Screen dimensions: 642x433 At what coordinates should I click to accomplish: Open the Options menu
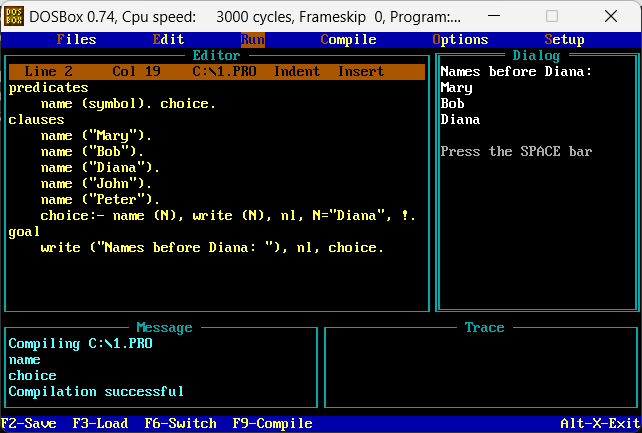tap(460, 40)
